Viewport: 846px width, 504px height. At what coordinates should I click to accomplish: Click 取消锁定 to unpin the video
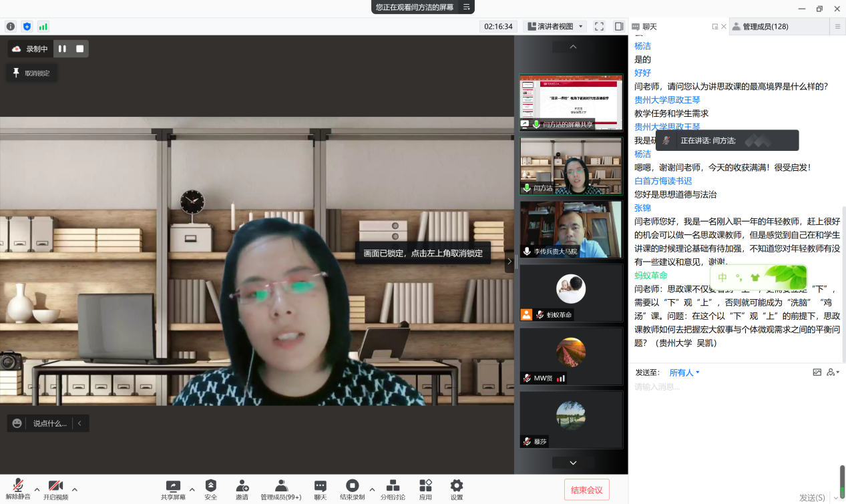pos(31,73)
